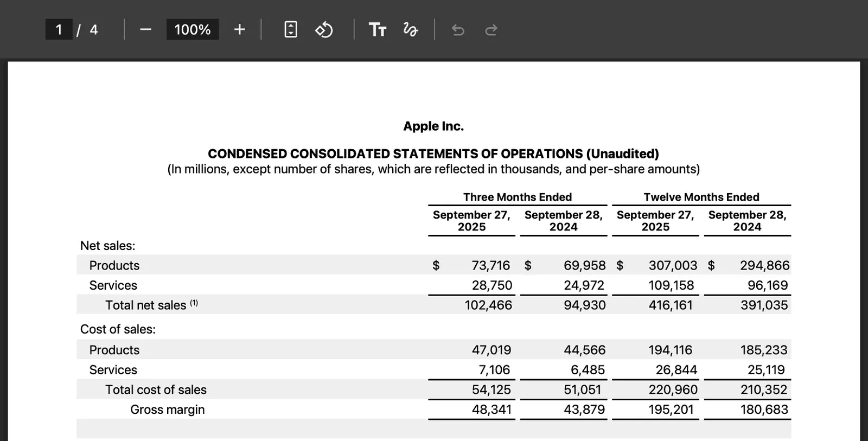Select the value 220,960

[x=673, y=389]
